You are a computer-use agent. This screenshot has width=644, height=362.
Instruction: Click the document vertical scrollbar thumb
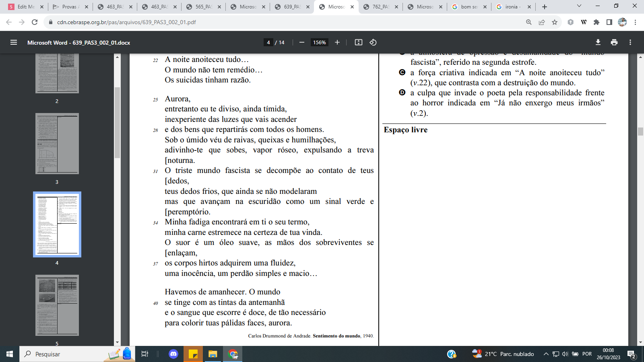(x=640, y=132)
